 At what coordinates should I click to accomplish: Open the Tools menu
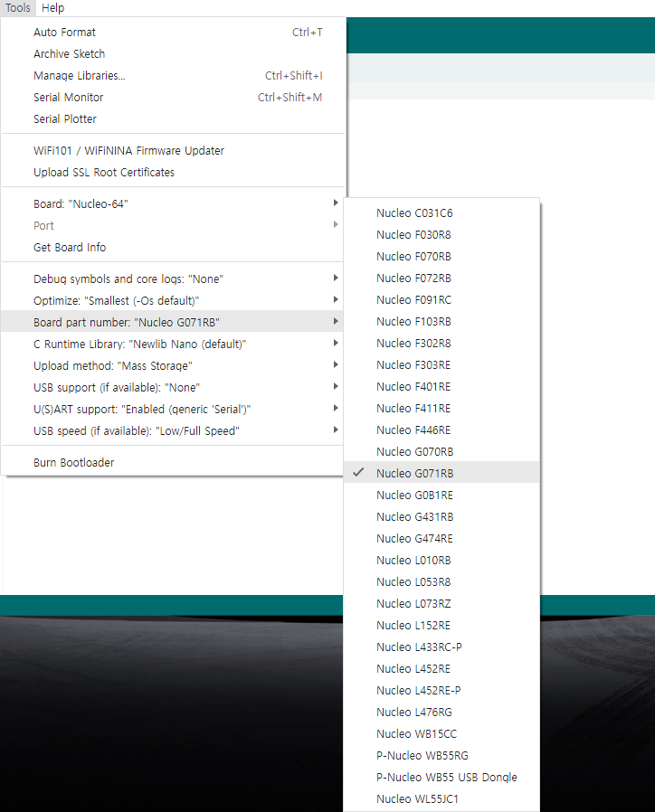point(17,8)
